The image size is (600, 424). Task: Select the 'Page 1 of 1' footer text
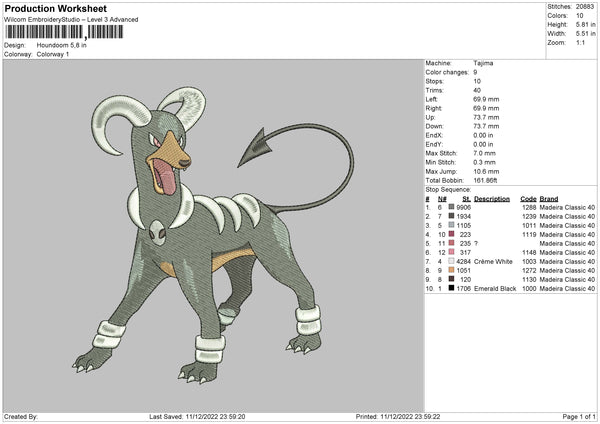[579, 417]
